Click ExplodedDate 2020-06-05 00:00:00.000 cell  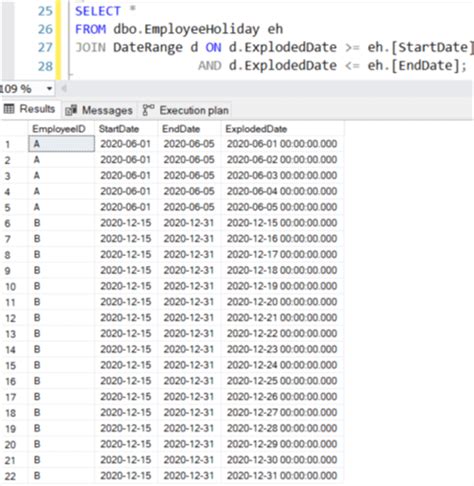tap(283, 207)
